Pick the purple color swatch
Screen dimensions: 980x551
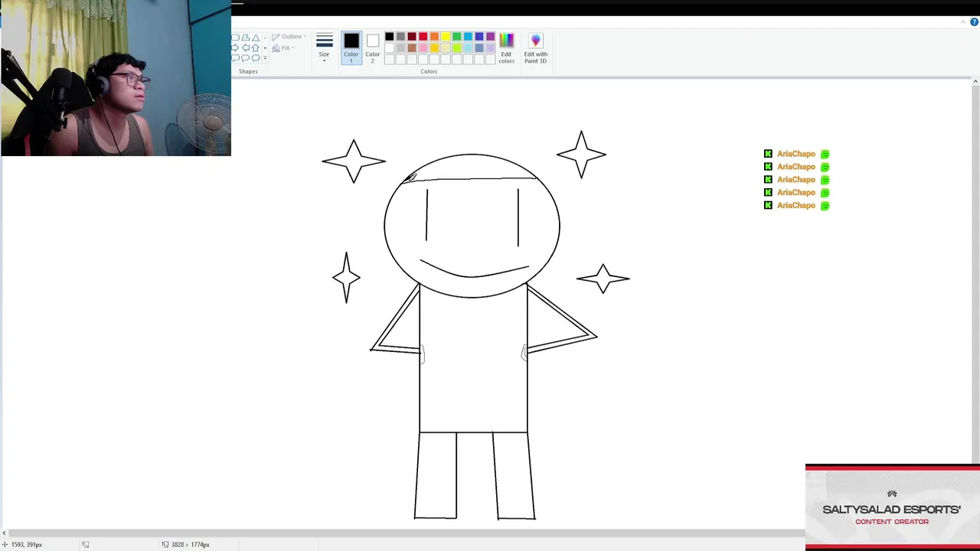tap(491, 37)
